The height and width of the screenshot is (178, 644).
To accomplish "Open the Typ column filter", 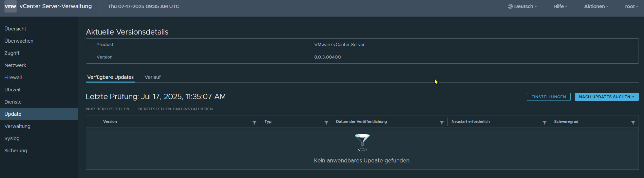I will (x=326, y=123).
